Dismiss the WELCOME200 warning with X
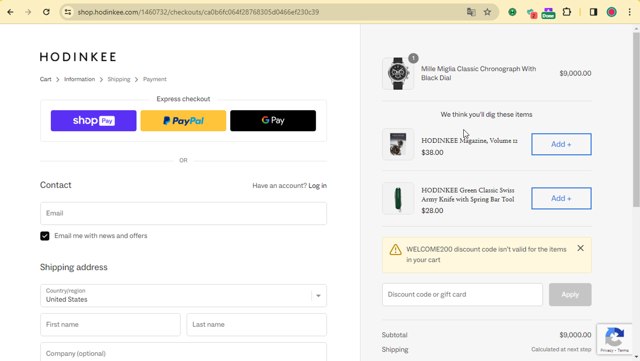The height and width of the screenshot is (361, 640). [x=580, y=248]
